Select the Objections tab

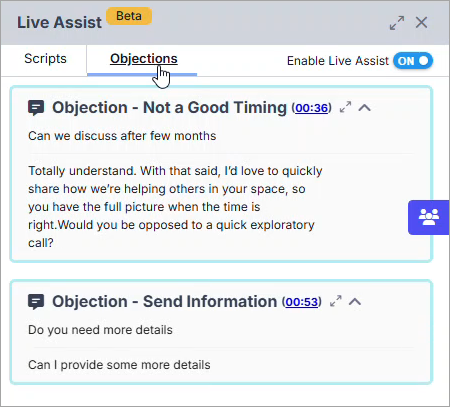pyautogui.click(x=144, y=59)
